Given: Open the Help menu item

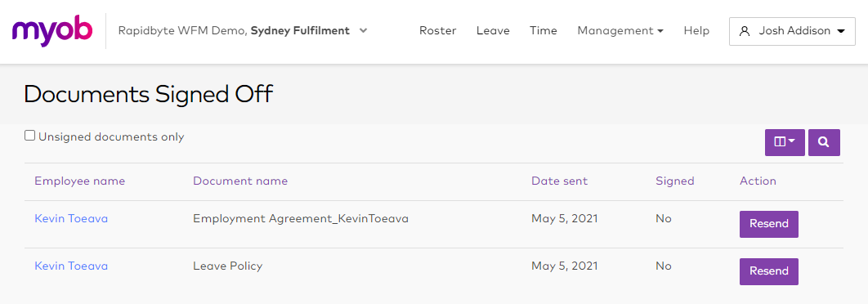Looking at the screenshot, I should pos(696,31).
